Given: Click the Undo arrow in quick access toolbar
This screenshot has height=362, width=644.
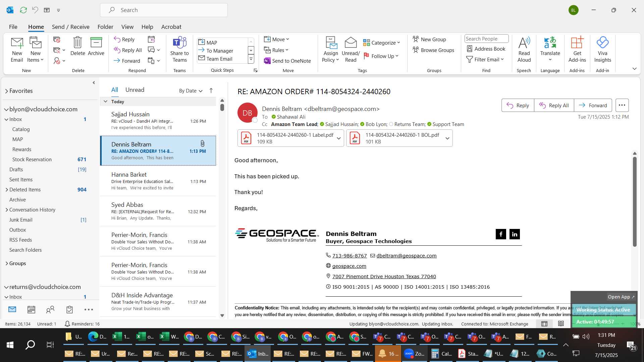Looking at the screenshot, I should click(x=35, y=10).
